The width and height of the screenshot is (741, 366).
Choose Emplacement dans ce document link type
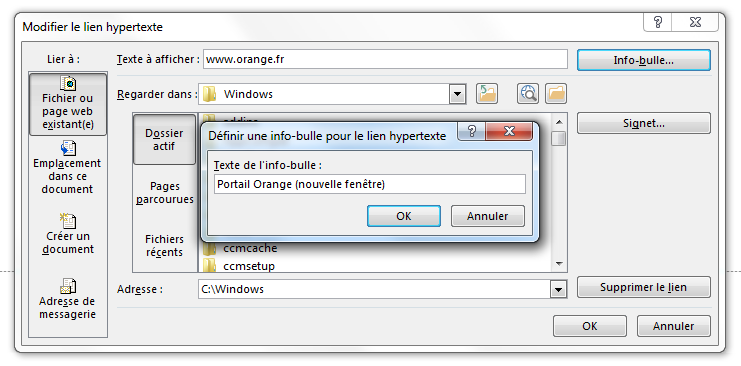(67, 167)
